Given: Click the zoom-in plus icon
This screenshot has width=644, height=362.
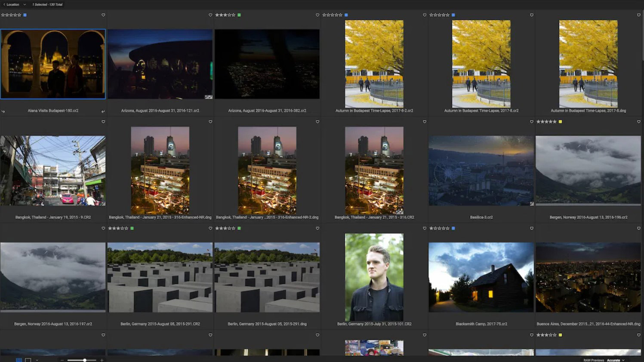Looking at the screenshot, I should click(x=102, y=360).
